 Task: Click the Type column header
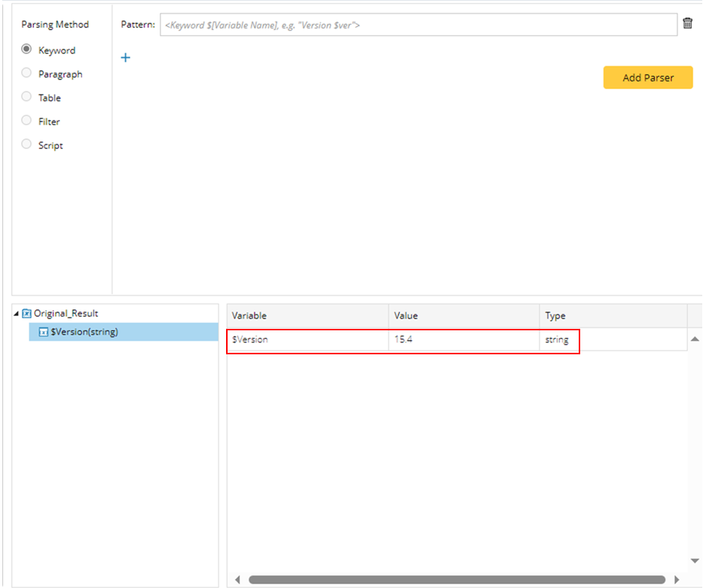click(612, 315)
